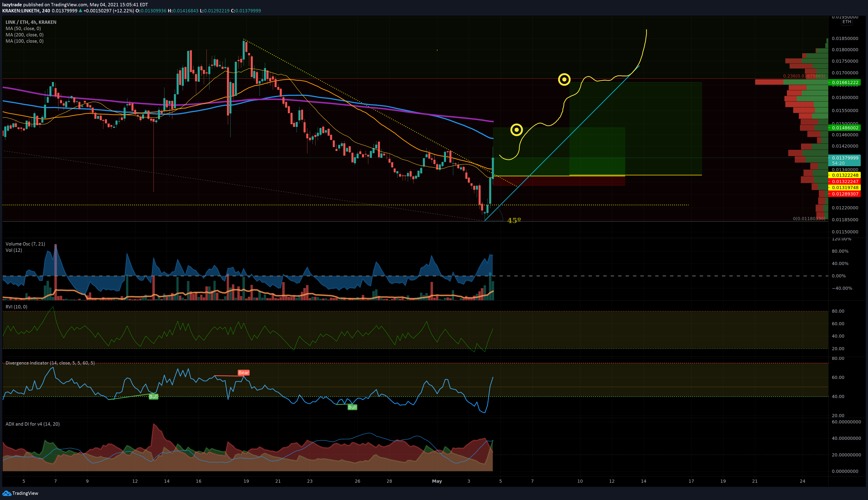Image resolution: width=868 pixels, height=500 pixels.
Task: Click the 0(0.01180330) Fibonacci label
Action: (809, 218)
